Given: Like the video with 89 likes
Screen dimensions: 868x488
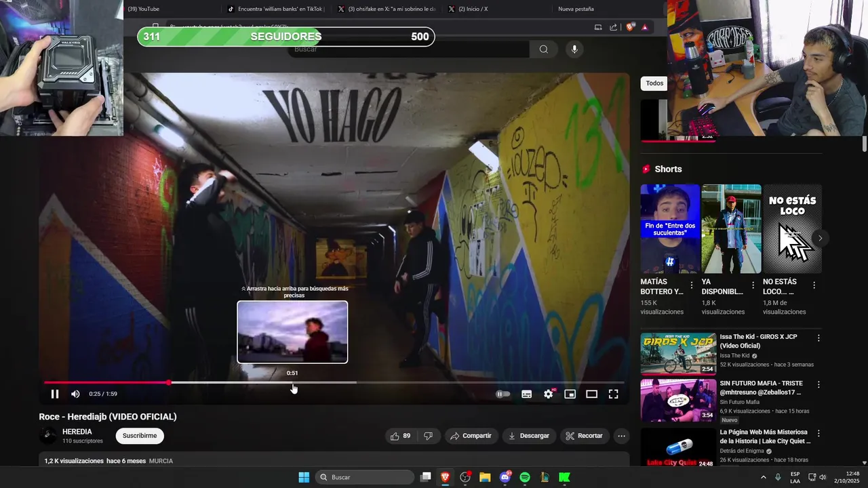Looking at the screenshot, I should point(400,436).
